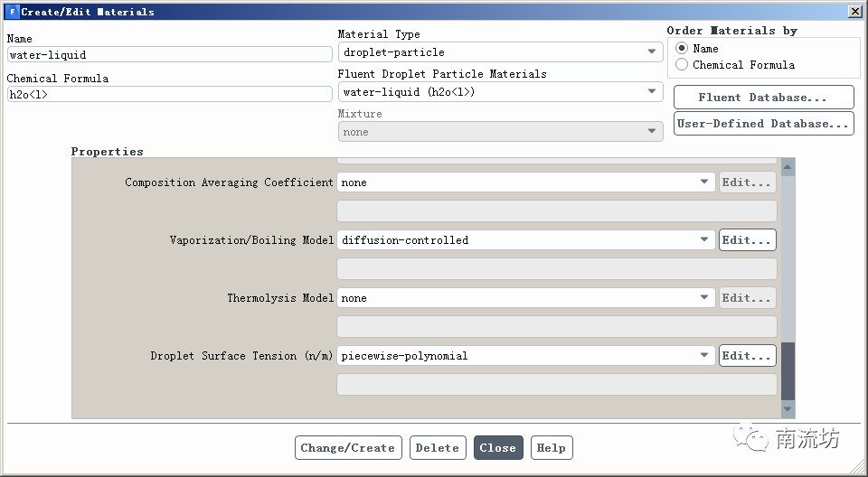This screenshot has height=477, width=868.
Task: Click the Delete button
Action: click(x=438, y=448)
